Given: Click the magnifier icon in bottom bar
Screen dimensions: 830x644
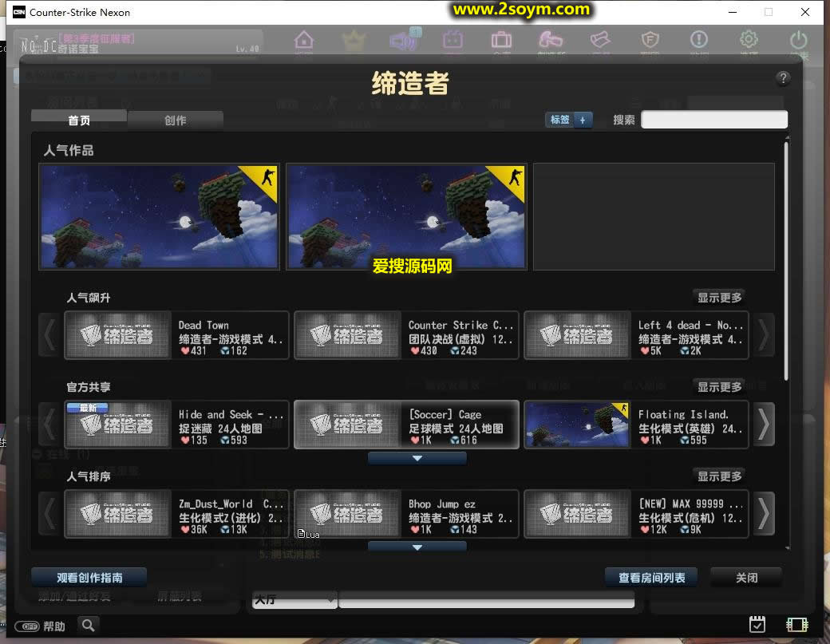Looking at the screenshot, I should pyautogui.click(x=89, y=626).
